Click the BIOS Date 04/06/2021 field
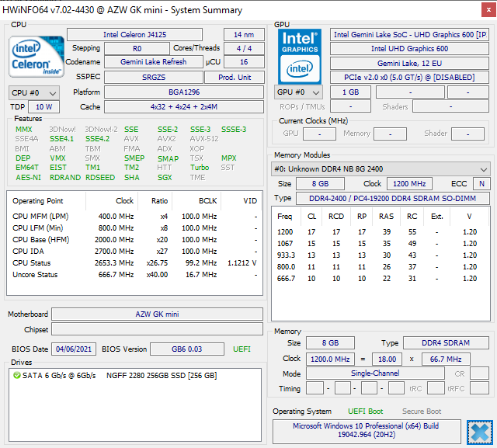Image resolution: width=497 pixels, height=448 pixels. tap(74, 349)
